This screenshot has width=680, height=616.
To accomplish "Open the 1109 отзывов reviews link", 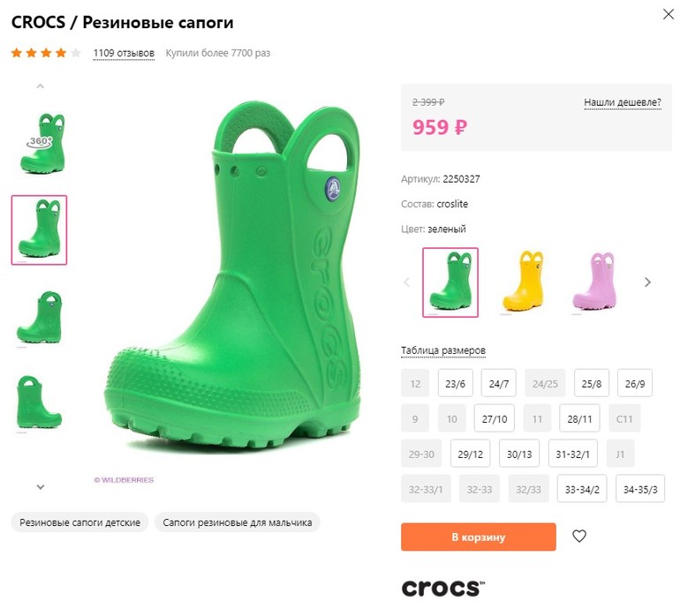I will pyautogui.click(x=124, y=53).
